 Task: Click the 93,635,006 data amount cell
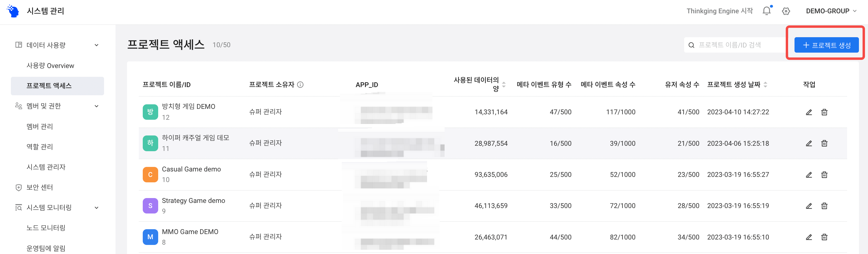[491, 175]
